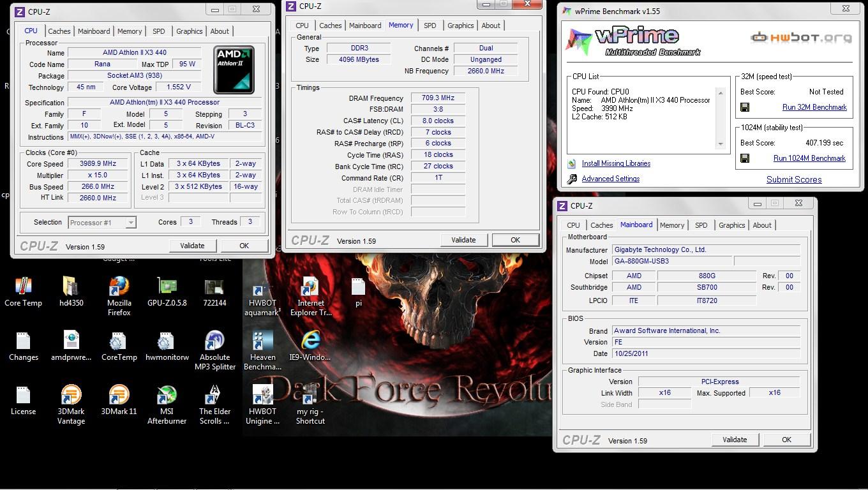Viewport: 868px width, 490px height.
Task: Open the GPU-Z.0.5.8 desktop icon
Action: click(167, 287)
